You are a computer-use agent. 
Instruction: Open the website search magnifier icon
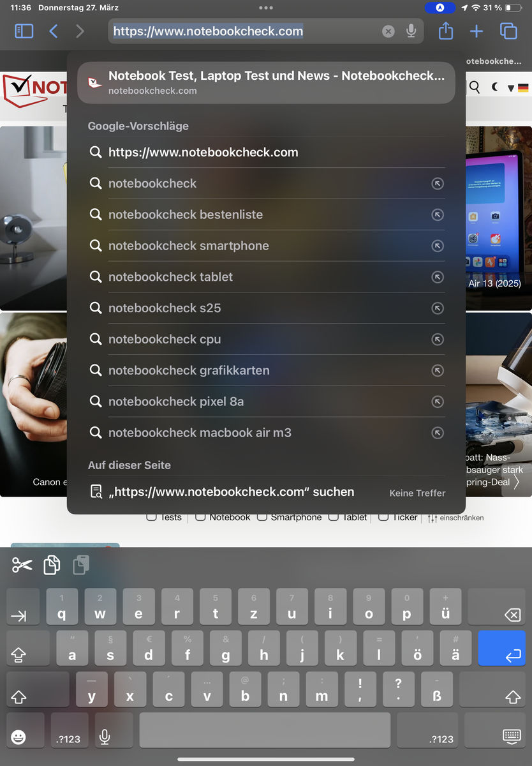pos(475,87)
